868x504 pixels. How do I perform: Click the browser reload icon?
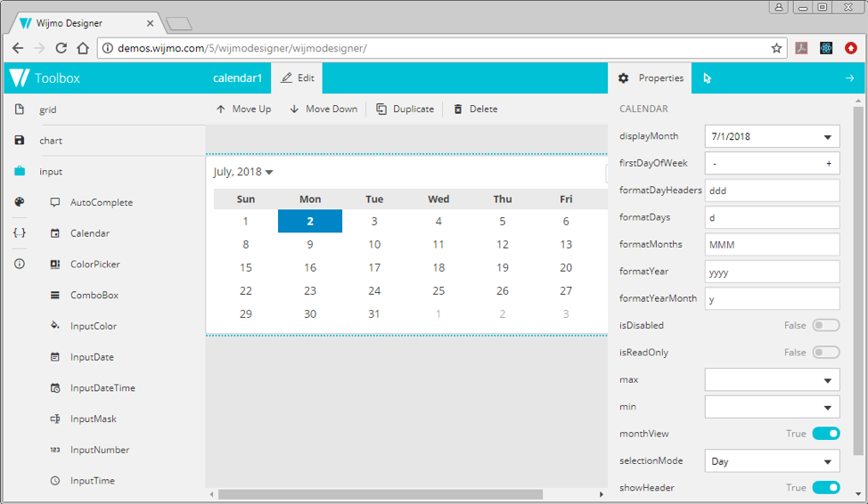[61, 48]
